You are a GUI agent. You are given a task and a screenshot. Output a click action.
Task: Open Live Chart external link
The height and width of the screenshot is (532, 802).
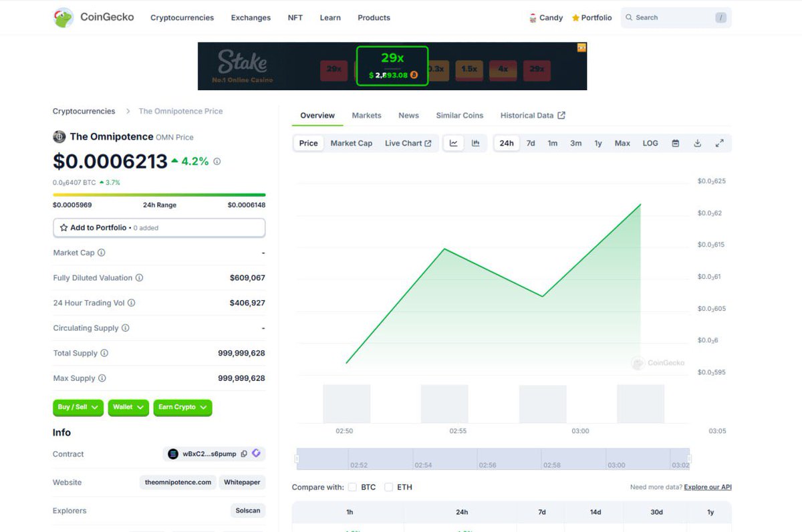coord(408,143)
